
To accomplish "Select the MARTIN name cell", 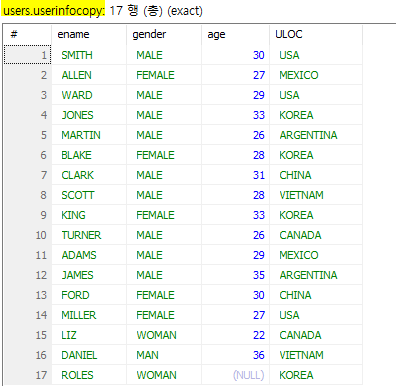I will point(89,135).
